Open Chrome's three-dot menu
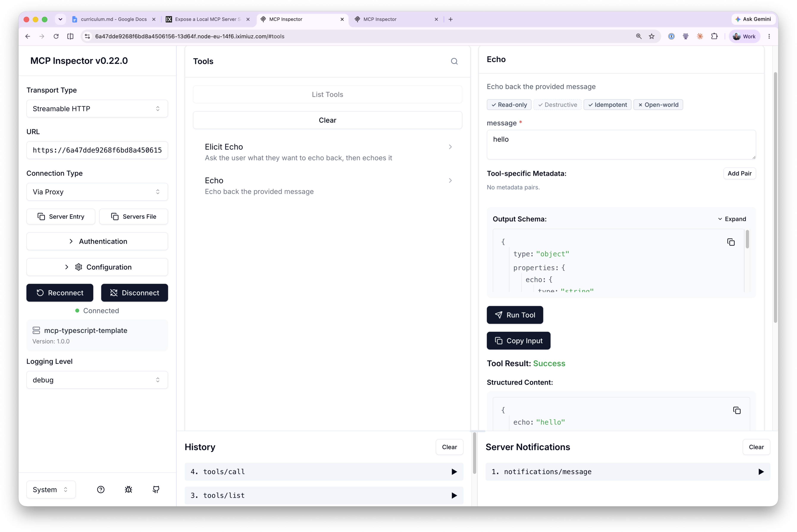 pyautogui.click(x=769, y=36)
